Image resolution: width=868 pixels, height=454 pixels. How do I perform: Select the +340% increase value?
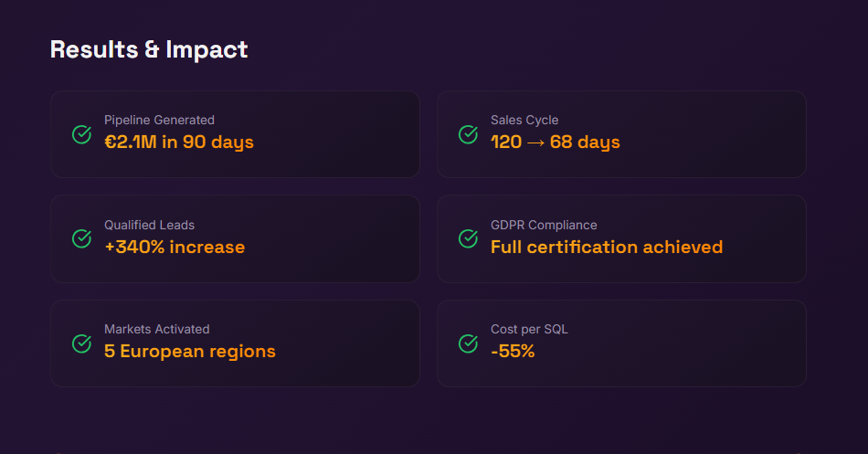pos(175,248)
